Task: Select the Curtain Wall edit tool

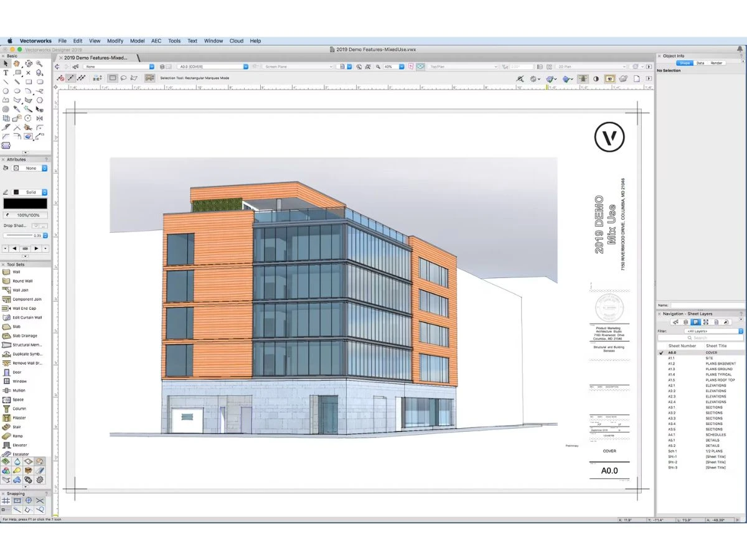Action: (x=27, y=317)
